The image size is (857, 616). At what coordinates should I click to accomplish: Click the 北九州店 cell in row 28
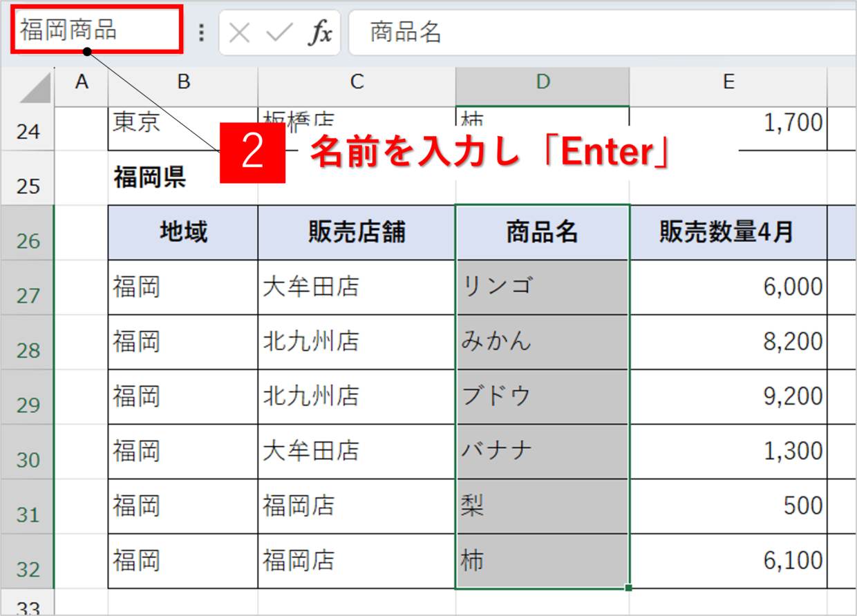[x=357, y=342]
